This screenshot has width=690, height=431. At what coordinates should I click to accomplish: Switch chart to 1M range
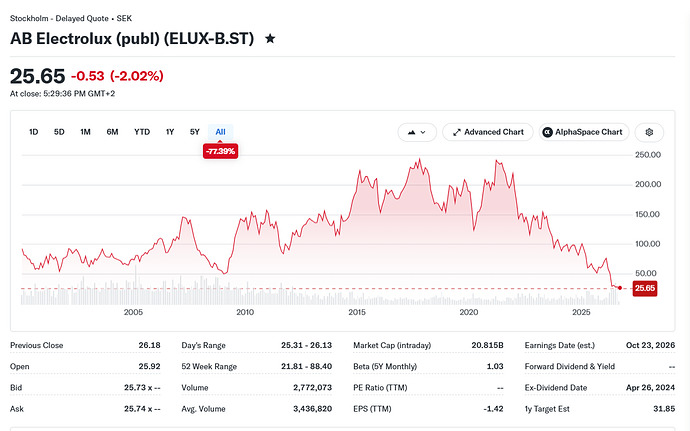pyautogui.click(x=85, y=132)
